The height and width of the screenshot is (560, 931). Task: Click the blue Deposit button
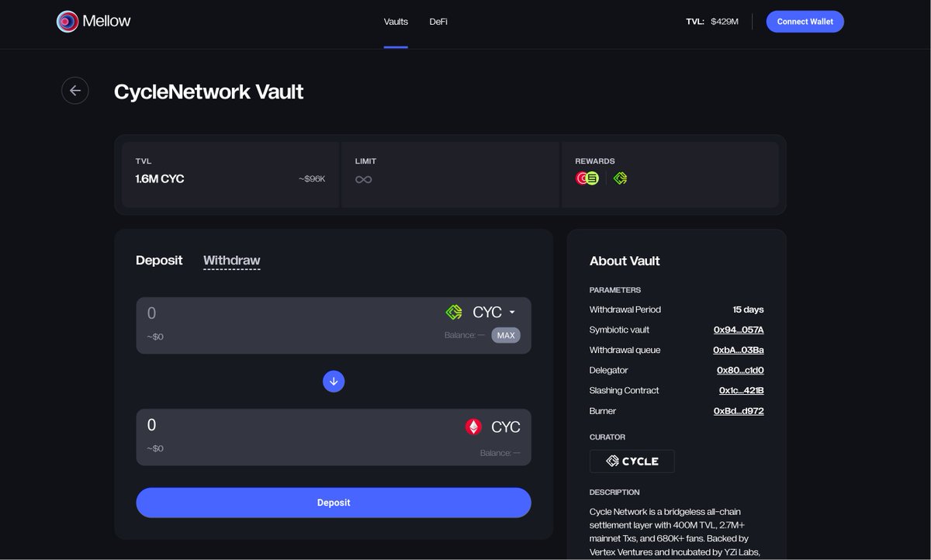pyautogui.click(x=334, y=502)
